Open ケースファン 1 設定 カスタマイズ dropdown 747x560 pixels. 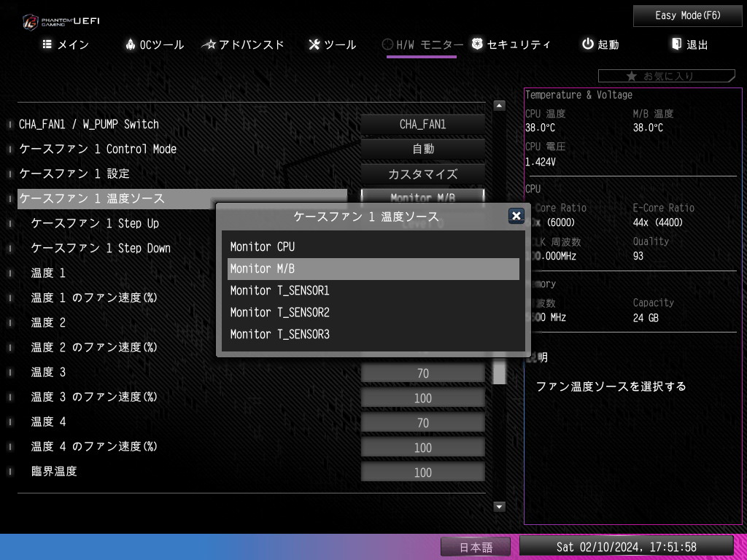(422, 174)
